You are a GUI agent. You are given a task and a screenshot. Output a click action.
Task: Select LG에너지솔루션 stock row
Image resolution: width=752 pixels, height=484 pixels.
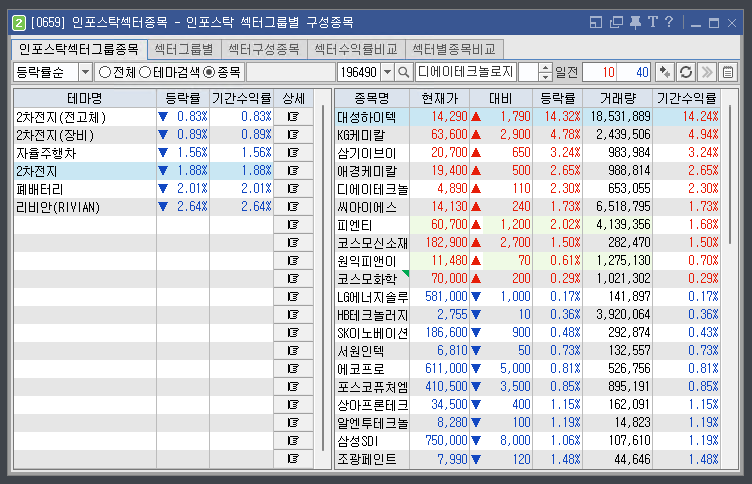(x=528, y=296)
